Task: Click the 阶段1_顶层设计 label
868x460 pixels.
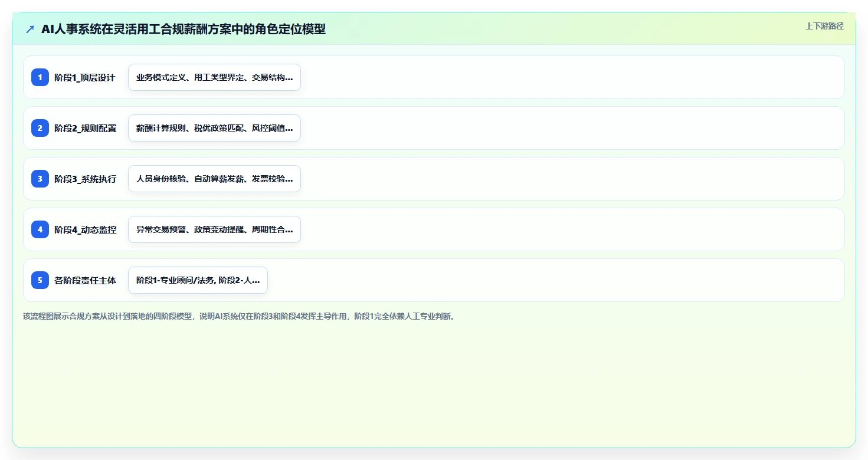Action: 85,77
